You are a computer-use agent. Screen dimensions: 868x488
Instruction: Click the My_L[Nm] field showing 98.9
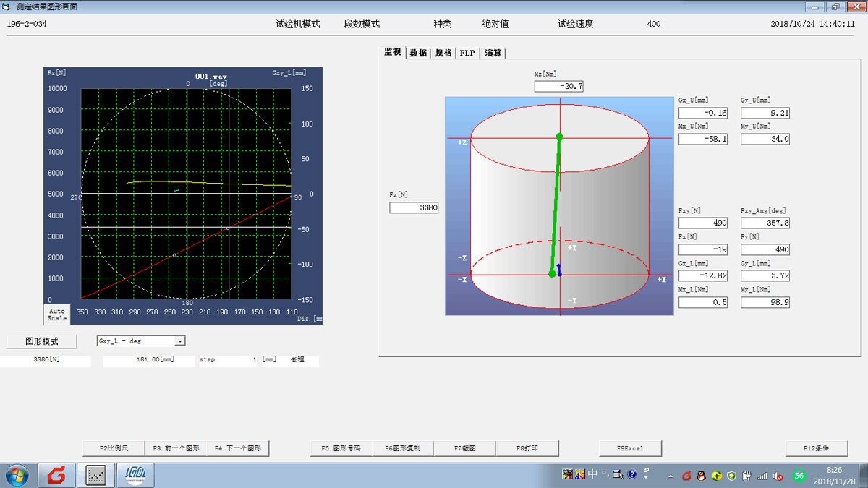(765, 302)
